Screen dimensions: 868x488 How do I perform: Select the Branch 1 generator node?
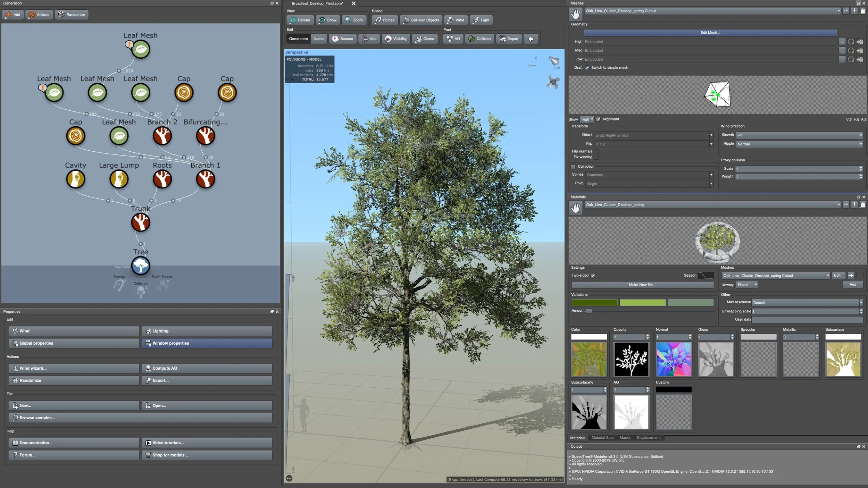click(206, 179)
